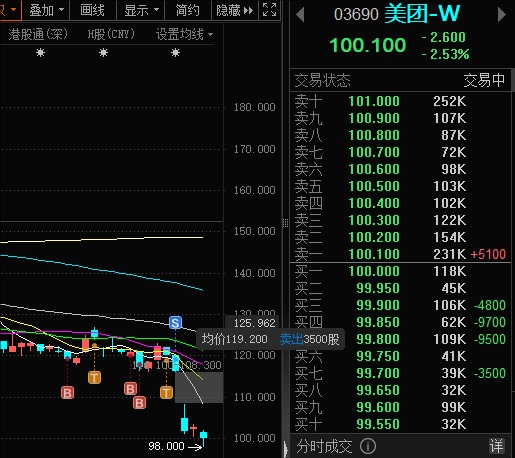Click the +5100 volume change on 卖一
The image size is (515, 458).
[488, 254]
